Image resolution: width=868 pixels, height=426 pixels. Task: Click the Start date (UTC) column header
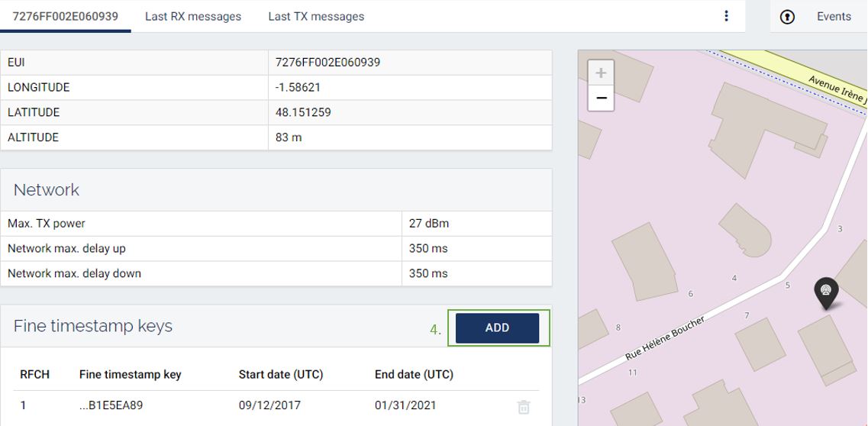[280, 374]
